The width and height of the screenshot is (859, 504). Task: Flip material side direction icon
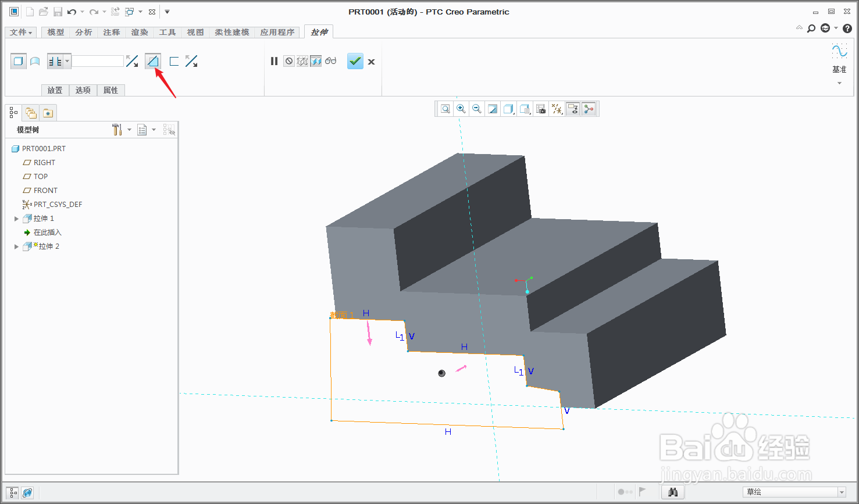tap(191, 61)
